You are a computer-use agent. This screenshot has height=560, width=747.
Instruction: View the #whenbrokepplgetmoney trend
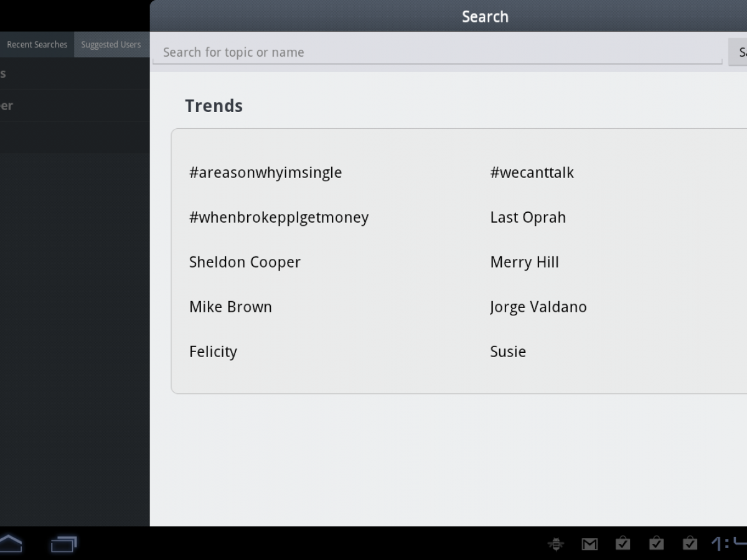279,217
